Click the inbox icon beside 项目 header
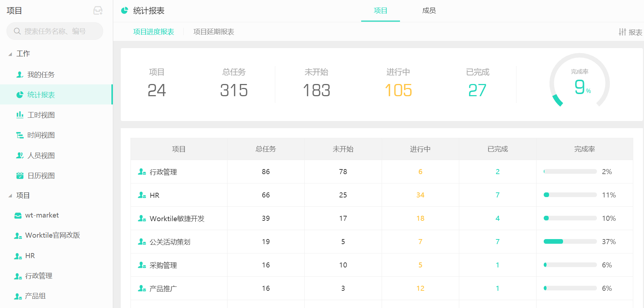Image resolution: width=644 pixels, height=308 pixels. [98, 11]
